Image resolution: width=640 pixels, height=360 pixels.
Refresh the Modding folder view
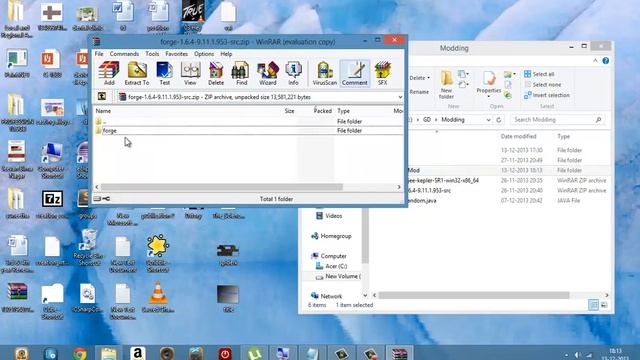pos(499,120)
